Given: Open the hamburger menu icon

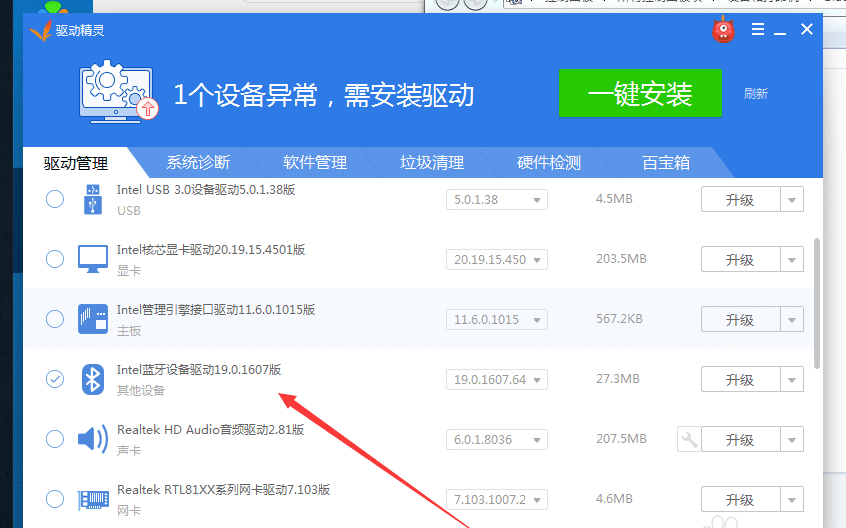Looking at the screenshot, I should [x=758, y=29].
